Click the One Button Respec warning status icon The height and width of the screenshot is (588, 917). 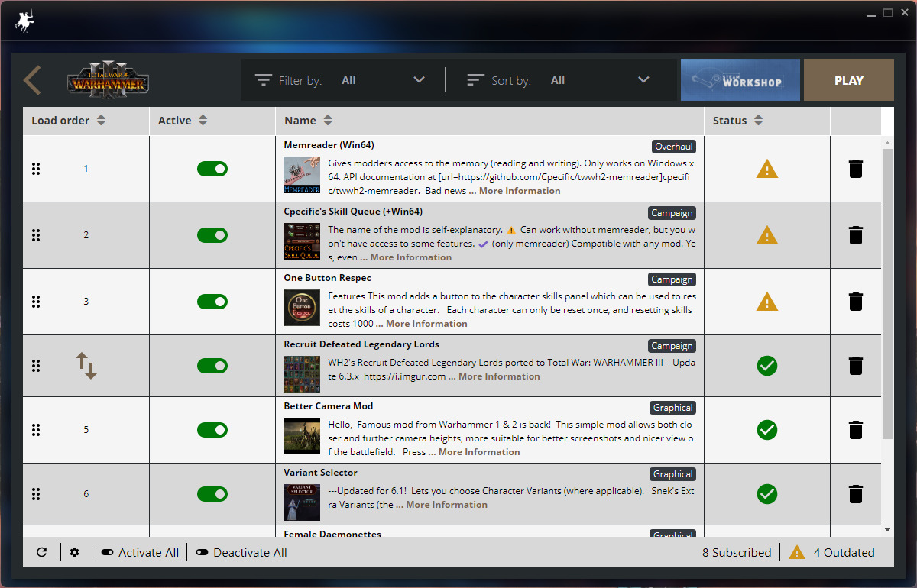767,302
